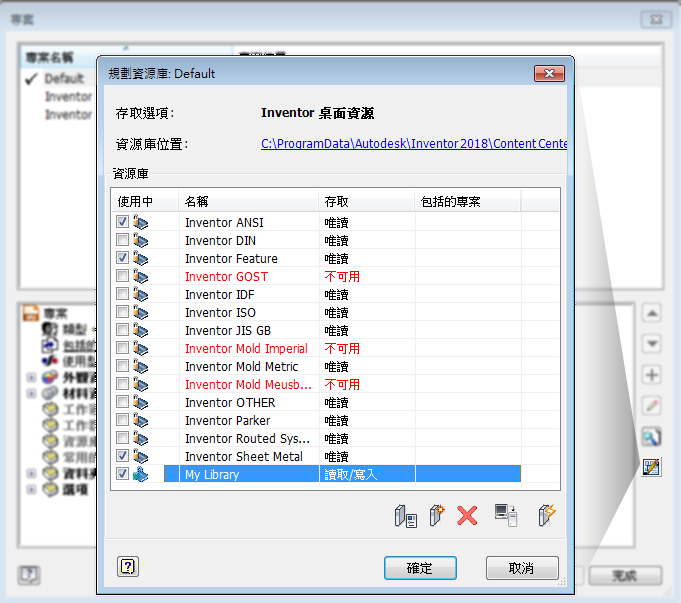Click the Inventor ANSI library icon

point(140,223)
